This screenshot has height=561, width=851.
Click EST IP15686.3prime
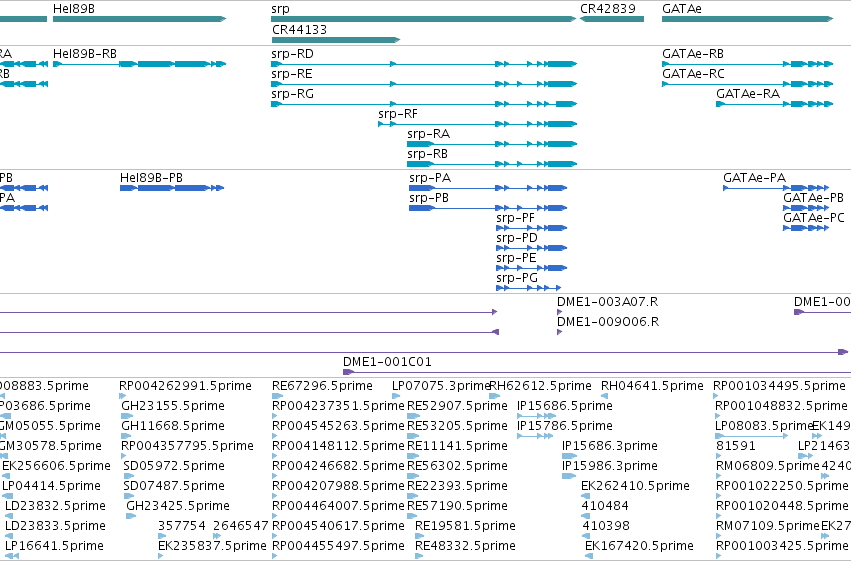(x=610, y=447)
